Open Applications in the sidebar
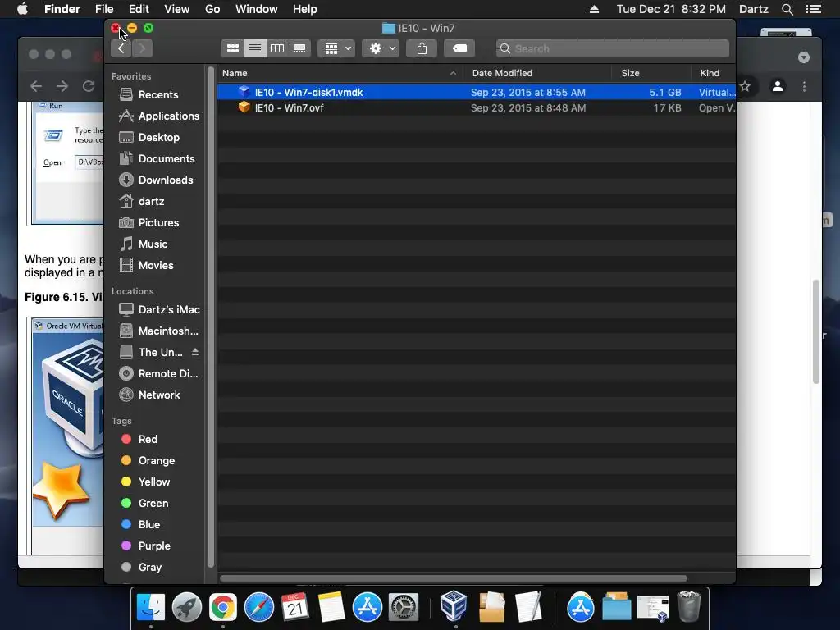840x630 pixels. click(160, 116)
